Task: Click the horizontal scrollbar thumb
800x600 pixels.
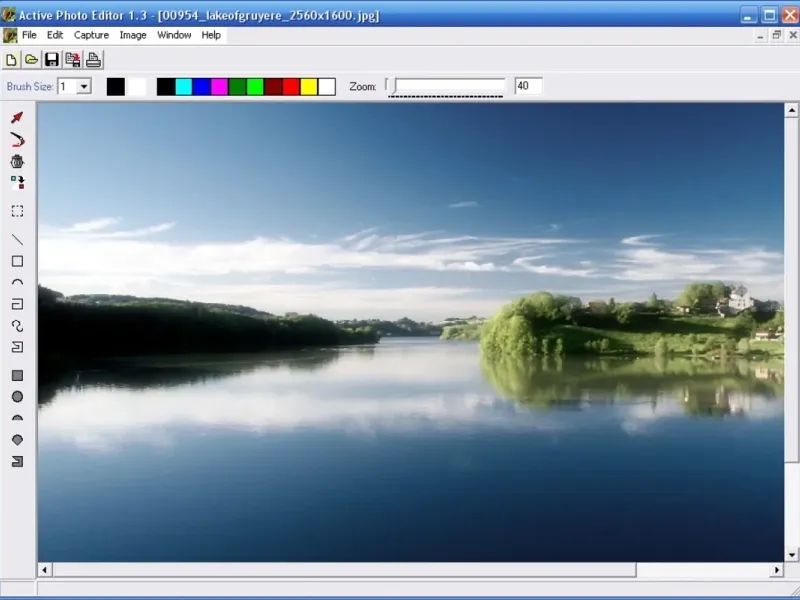Action: click(x=344, y=570)
